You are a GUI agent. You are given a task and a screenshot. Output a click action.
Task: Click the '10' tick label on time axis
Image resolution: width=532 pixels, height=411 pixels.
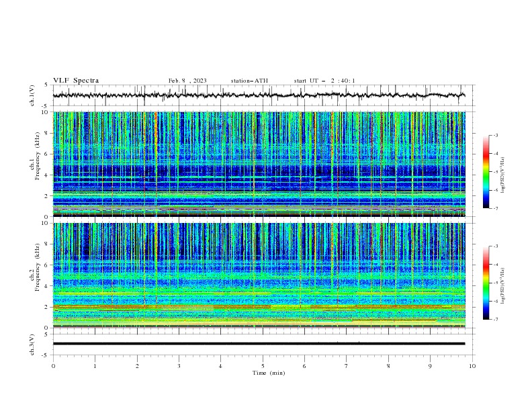click(x=472, y=366)
